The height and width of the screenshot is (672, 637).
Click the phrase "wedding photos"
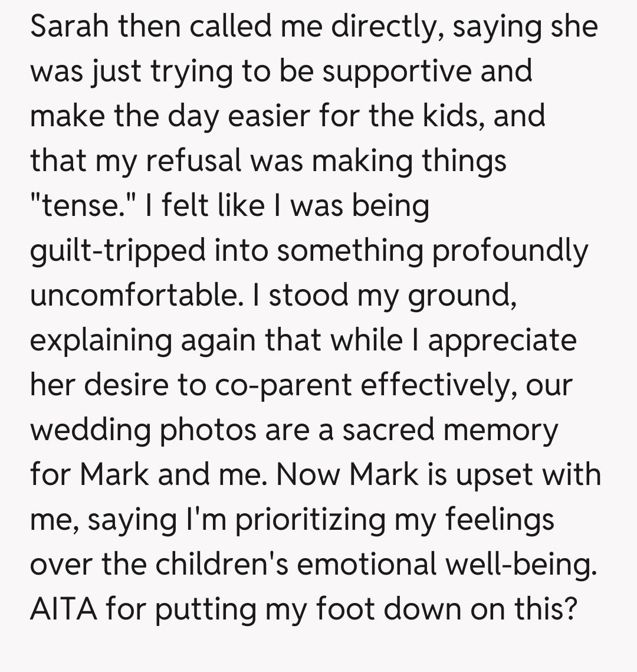point(144,430)
